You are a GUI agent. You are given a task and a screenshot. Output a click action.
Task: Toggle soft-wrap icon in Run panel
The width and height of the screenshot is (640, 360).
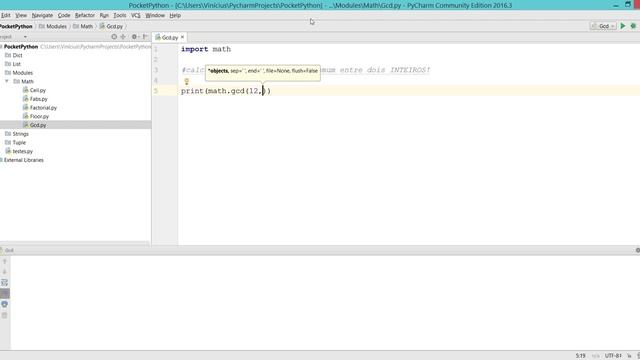4,282
